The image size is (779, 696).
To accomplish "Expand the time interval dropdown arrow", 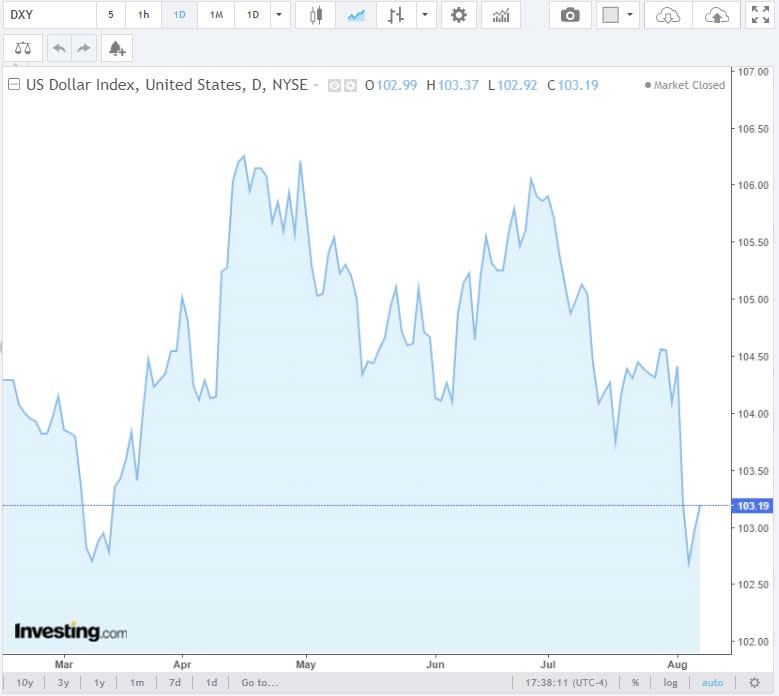I will coord(278,15).
